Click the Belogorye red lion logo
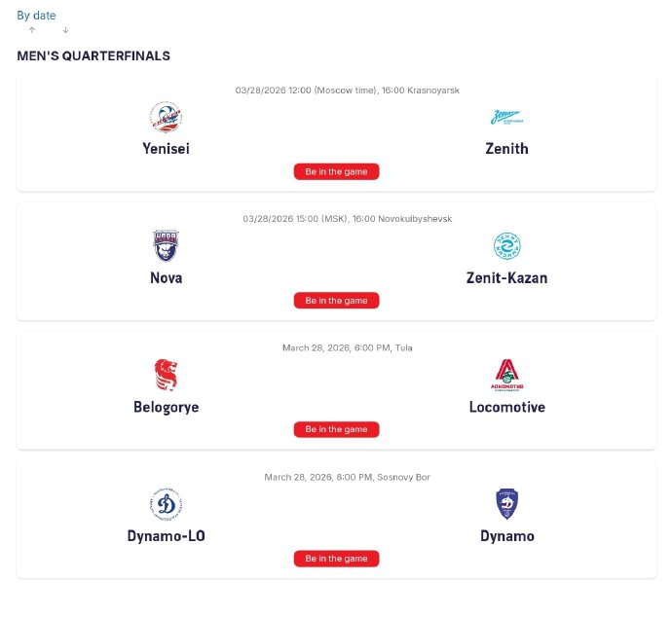 [x=166, y=375]
